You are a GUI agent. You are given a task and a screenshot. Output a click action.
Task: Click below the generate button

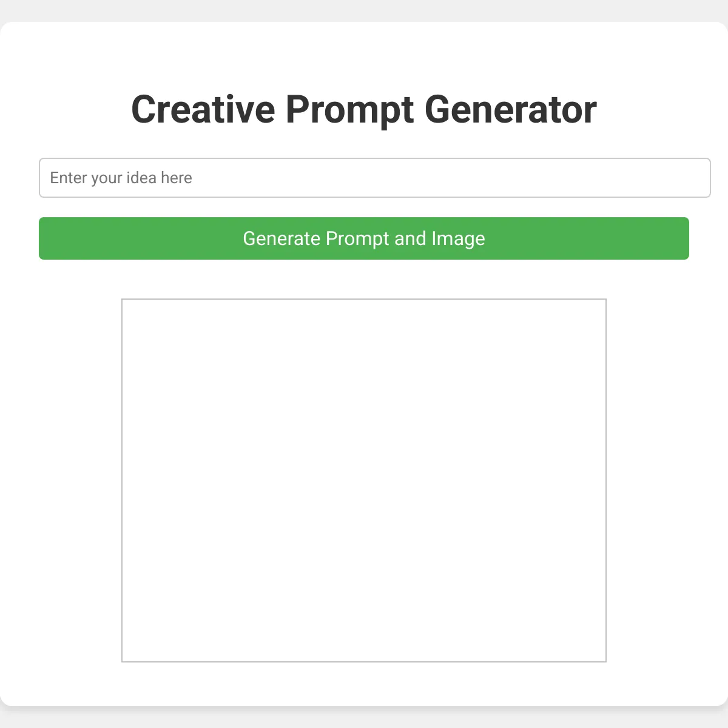pyautogui.click(x=364, y=279)
